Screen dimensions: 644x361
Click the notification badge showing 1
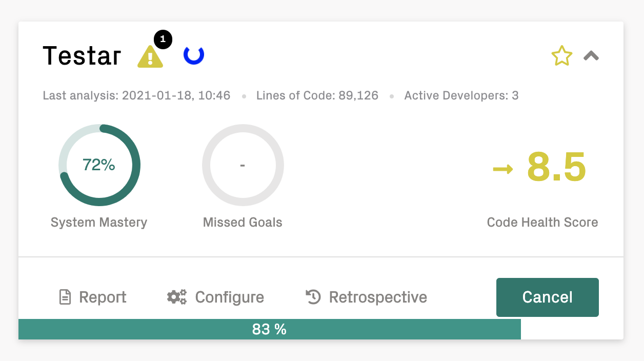click(x=164, y=39)
